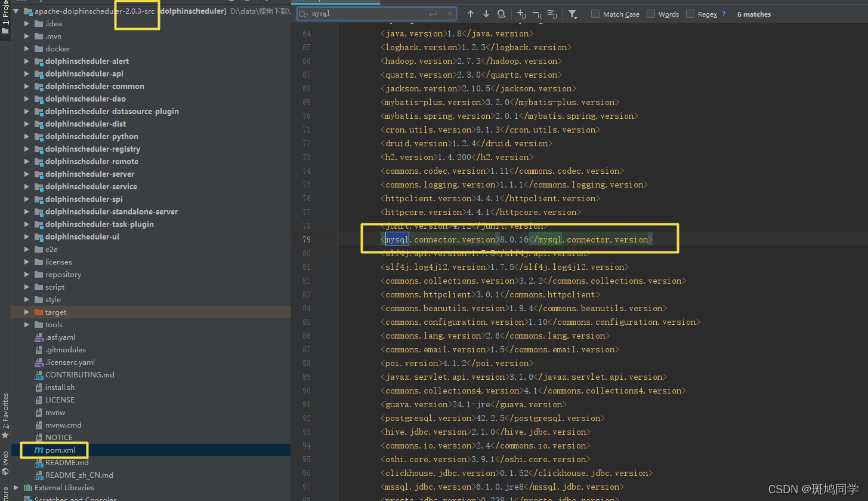Open search filter funnel options
Viewport: 868px width, 501px height.
(573, 14)
